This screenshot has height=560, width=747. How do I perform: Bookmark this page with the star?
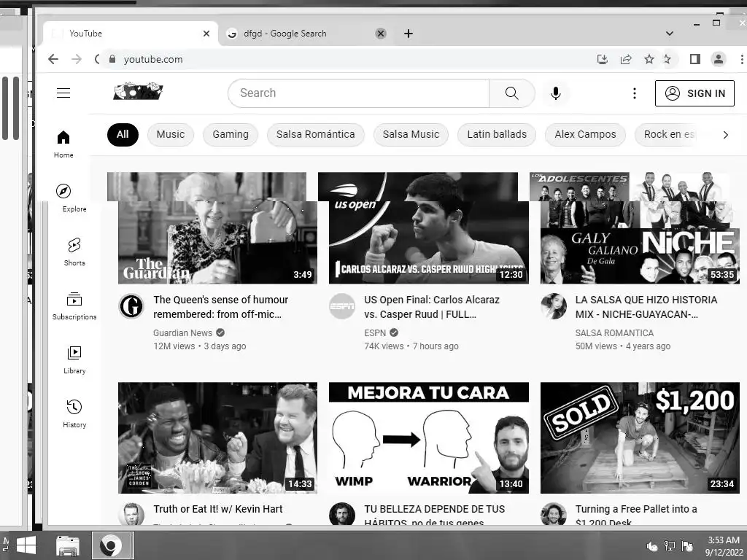(x=649, y=59)
